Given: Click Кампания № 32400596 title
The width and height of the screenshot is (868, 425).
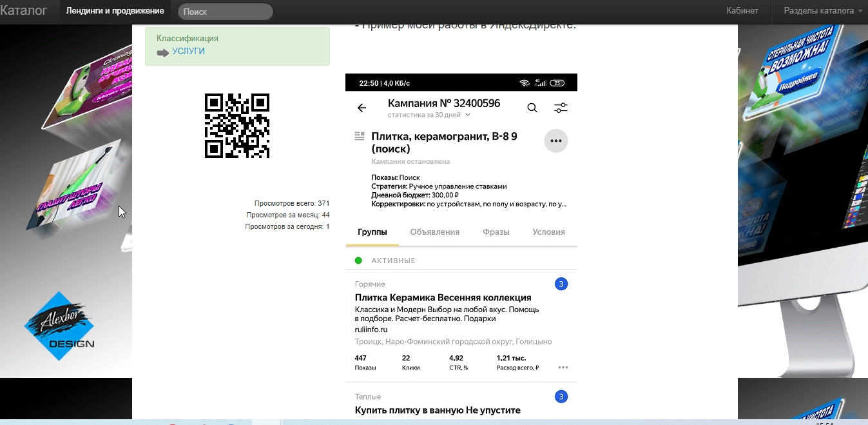Looking at the screenshot, I should point(444,103).
